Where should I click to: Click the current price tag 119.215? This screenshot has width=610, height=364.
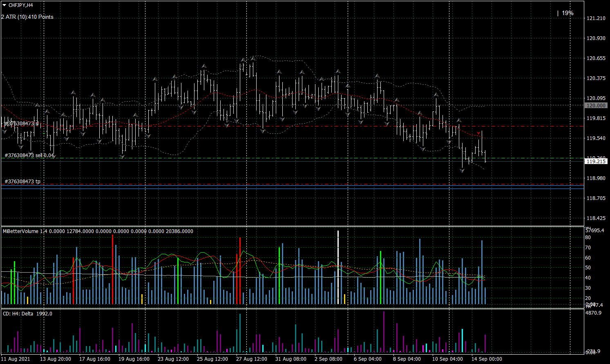[x=596, y=162]
